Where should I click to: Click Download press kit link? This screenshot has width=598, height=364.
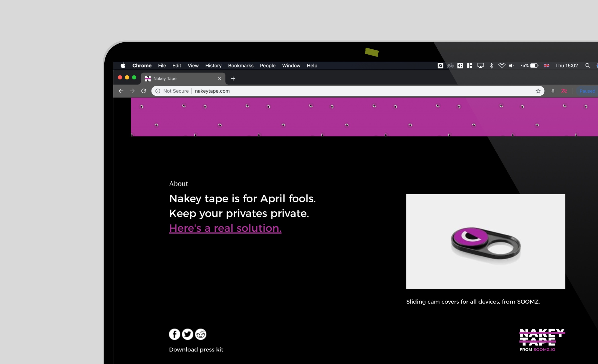[x=196, y=350]
